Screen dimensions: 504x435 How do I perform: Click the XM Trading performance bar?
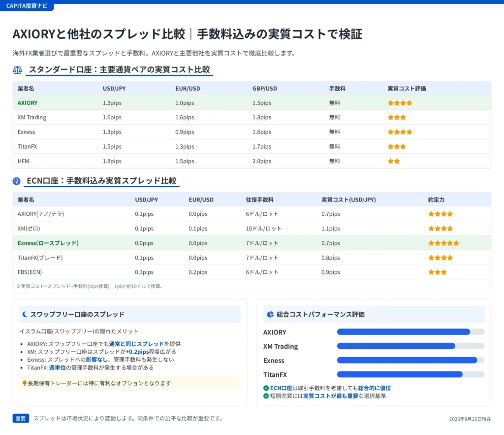click(410, 346)
